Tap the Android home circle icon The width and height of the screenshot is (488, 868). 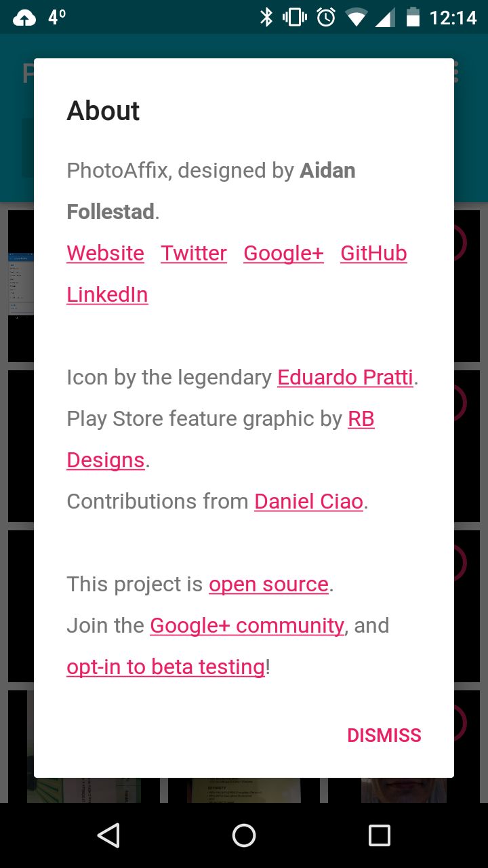point(244,835)
